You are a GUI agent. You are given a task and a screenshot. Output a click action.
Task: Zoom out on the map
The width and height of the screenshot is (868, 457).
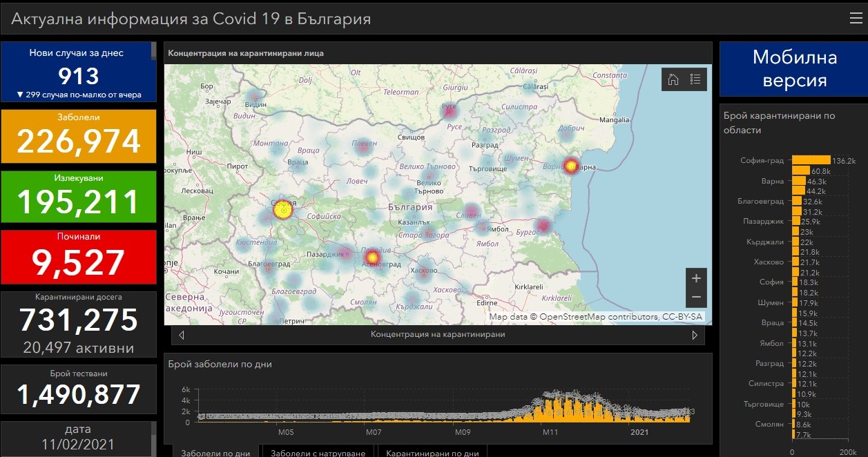tap(696, 297)
